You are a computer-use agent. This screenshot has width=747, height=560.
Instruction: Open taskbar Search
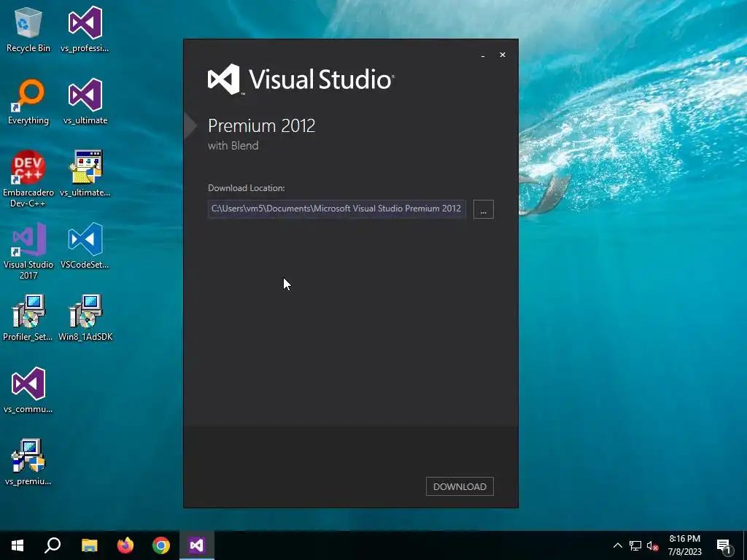53,545
